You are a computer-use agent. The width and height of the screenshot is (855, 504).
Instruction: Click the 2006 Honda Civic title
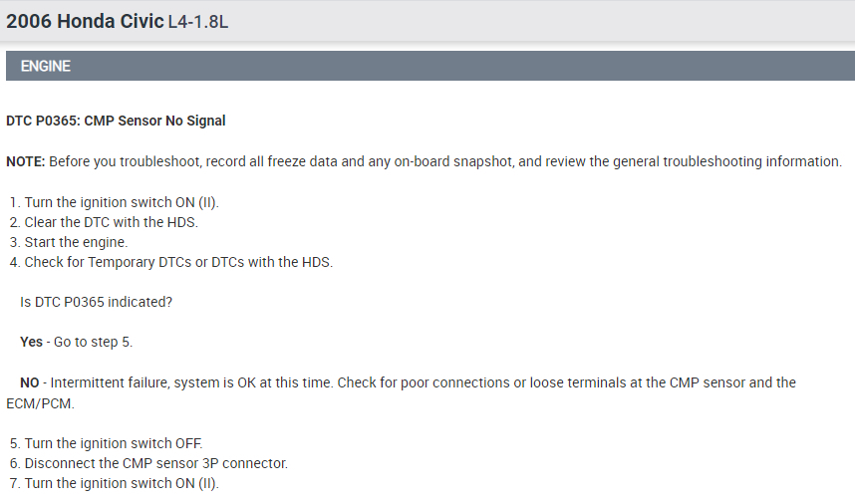click(85, 21)
